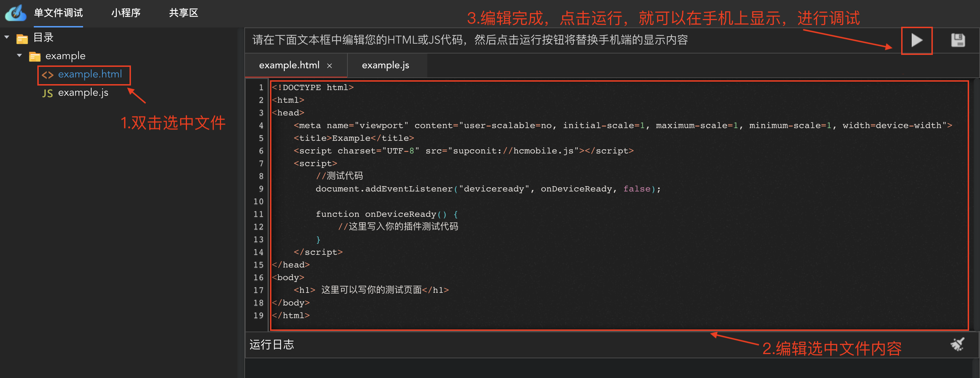The image size is (980, 378).
Task: Place cursor on the <!DOCTYPE html> line
Action: [x=313, y=88]
